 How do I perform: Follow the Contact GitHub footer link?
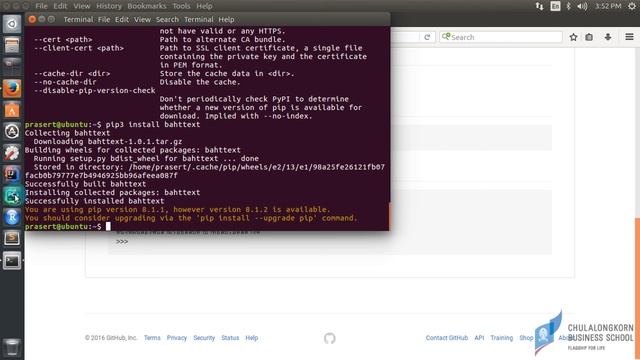pos(447,338)
